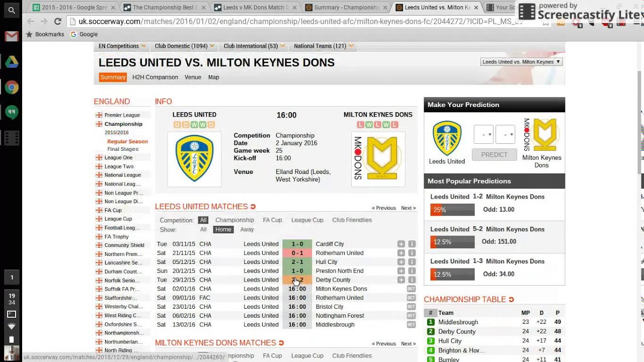
Task: Filter MK Dons matches to Club Friendlies
Action: coord(352,356)
